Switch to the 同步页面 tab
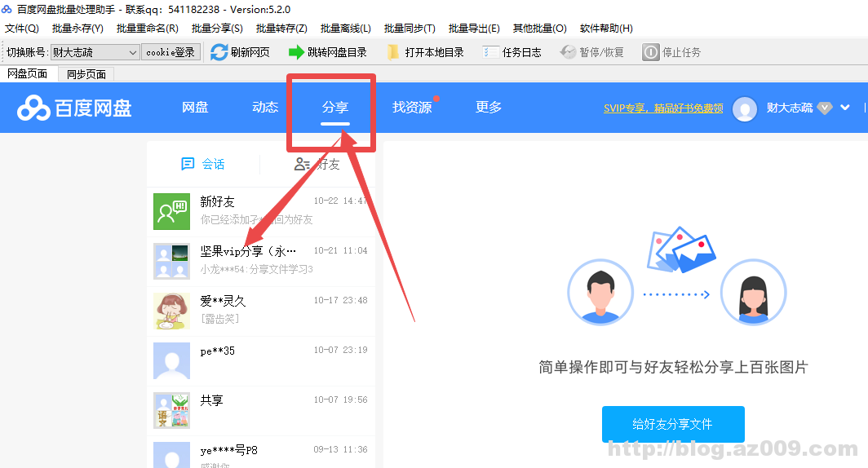868x468 pixels. coord(86,74)
